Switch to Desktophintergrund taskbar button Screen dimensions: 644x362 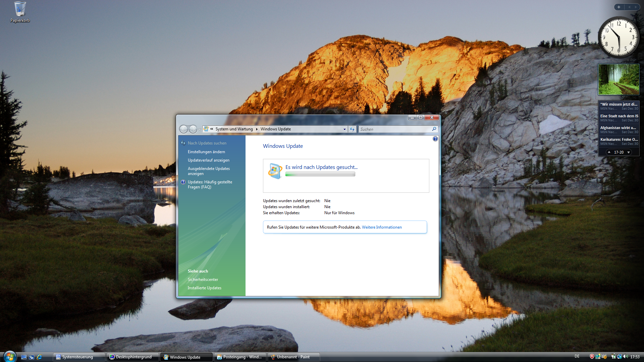[132, 357]
